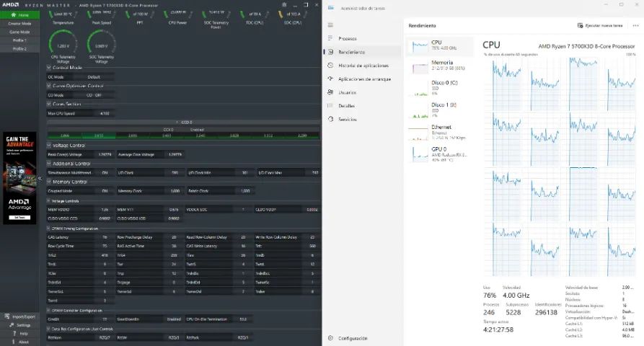Open Import/Export in Ryzen Master sidebar

pyautogui.click(x=19, y=317)
